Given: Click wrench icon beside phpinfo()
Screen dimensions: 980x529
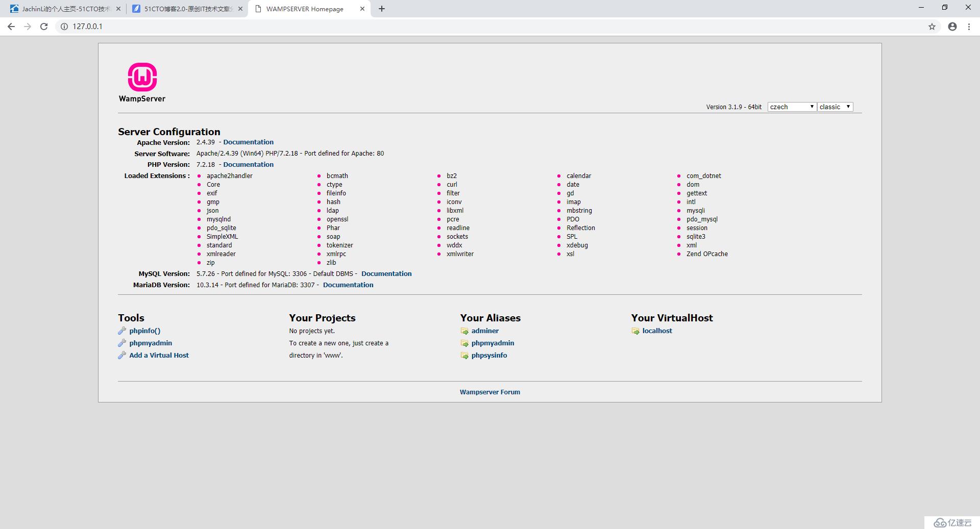Looking at the screenshot, I should tap(122, 331).
